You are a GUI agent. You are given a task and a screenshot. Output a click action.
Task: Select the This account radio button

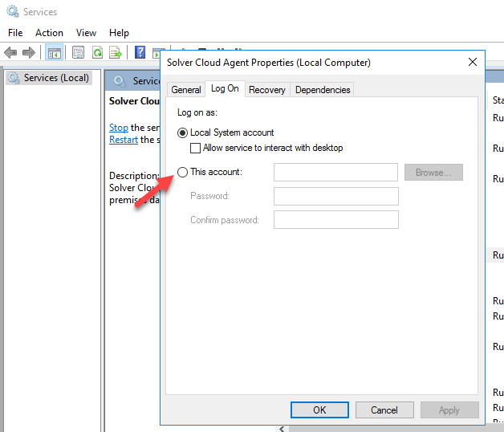(183, 172)
